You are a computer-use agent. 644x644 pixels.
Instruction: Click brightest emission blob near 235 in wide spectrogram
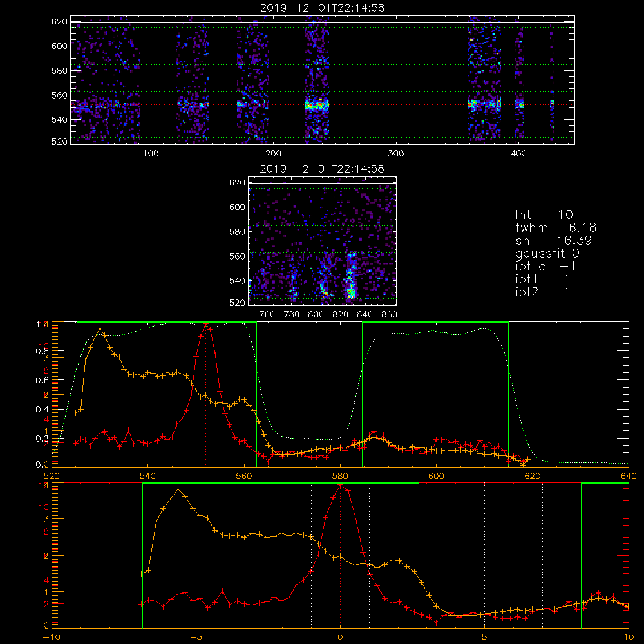(317, 105)
